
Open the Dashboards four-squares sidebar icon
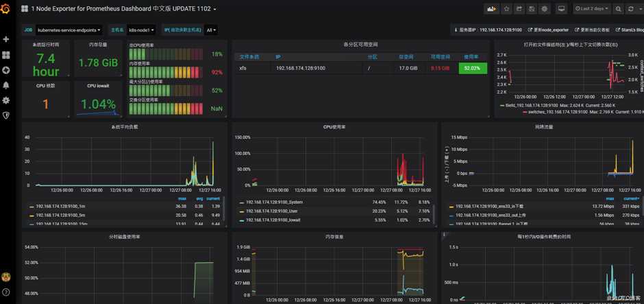click(x=5, y=55)
